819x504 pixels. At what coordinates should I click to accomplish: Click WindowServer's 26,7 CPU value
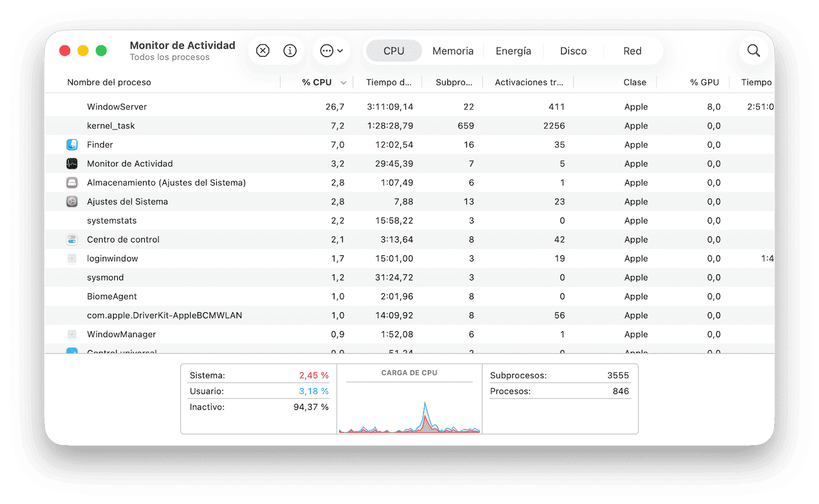[x=335, y=107]
